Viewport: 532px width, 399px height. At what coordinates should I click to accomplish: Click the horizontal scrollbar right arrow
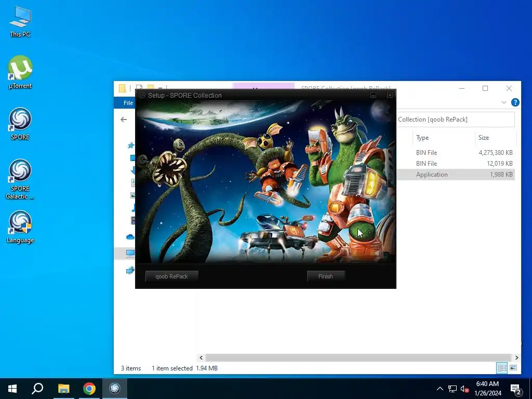coord(516,357)
